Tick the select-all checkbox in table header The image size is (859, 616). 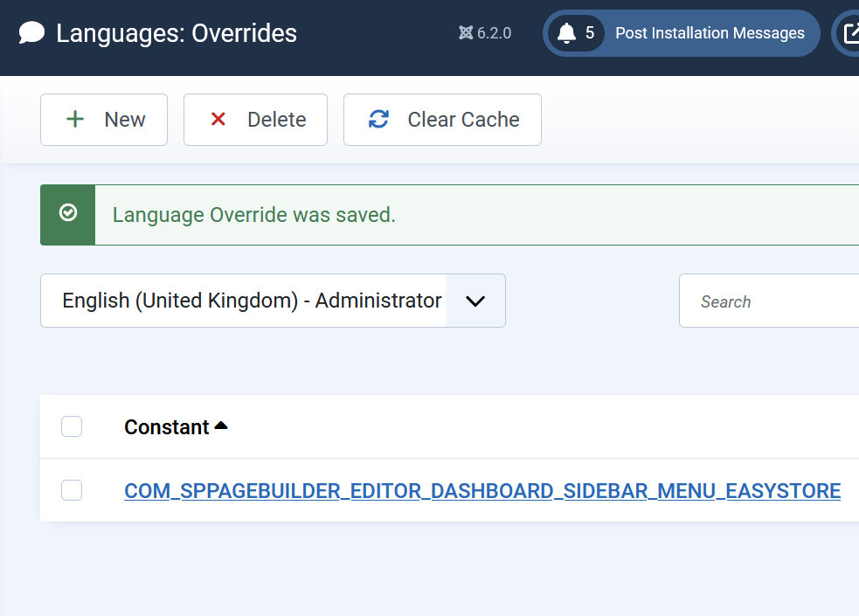pyautogui.click(x=72, y=426)
